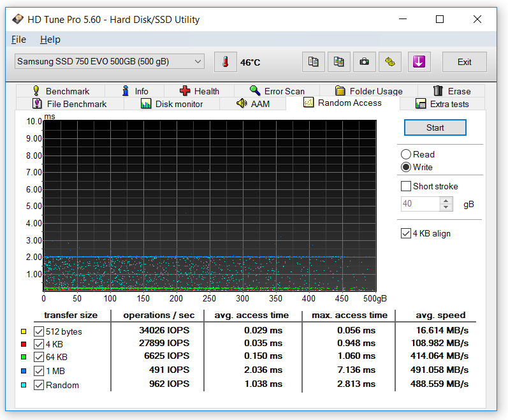508x420 pixels.
Task: Click the copy screenshot to clipboard icon
Action: [339, 62]
